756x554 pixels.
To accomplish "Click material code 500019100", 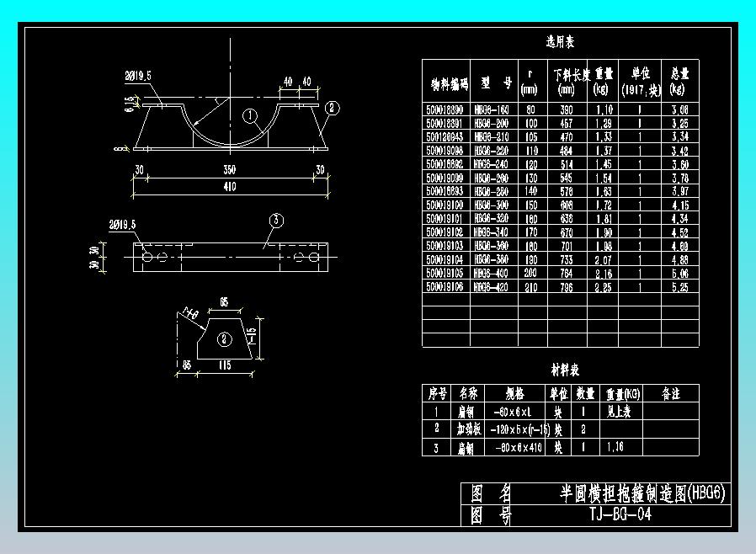I will click(445, 205).
